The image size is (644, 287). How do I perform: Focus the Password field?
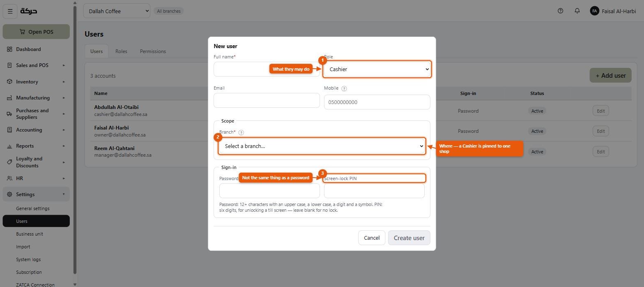pos(269,191)
